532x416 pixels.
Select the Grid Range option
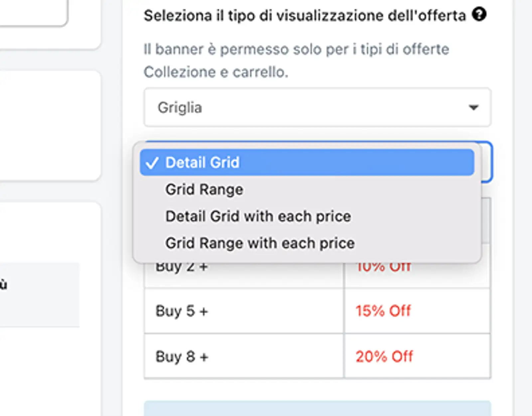[204, 190]
